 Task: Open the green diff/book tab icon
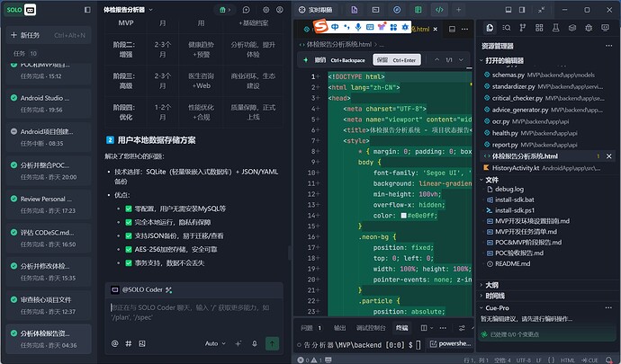point(418,10)
